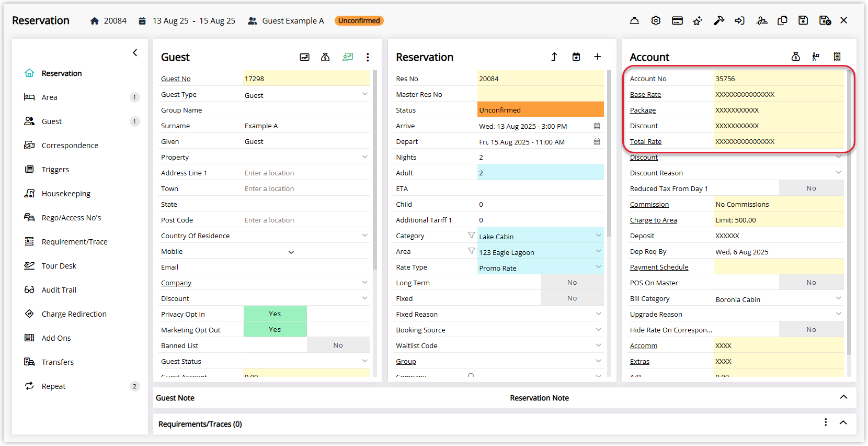Screen dimensions: 868x446
Task: Click the Category filter funnel icon
Action: 471,236
